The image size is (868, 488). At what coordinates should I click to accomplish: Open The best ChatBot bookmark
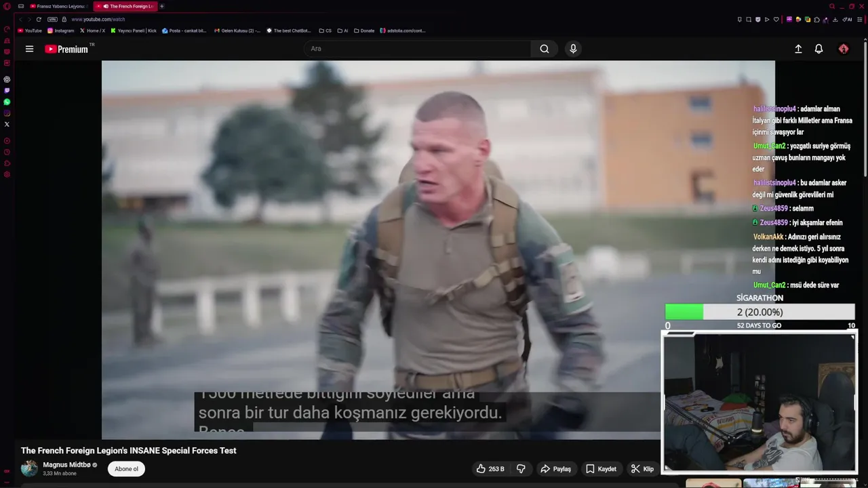(289, 30)
